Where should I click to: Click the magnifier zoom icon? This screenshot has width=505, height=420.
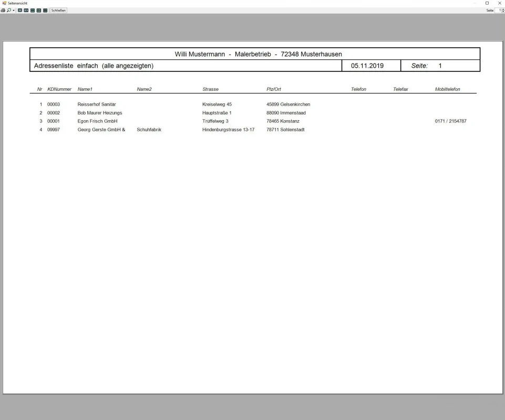pyautogui.click(x=9, y=10)
